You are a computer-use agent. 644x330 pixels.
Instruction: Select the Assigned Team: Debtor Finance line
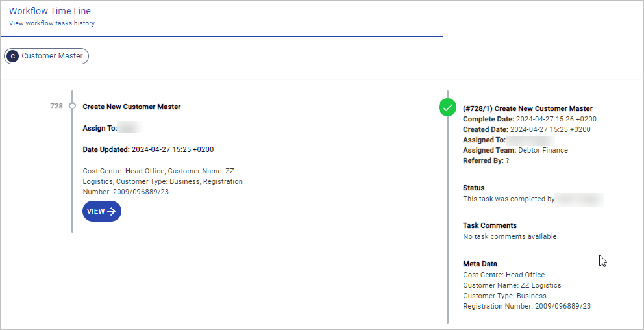[515, 150]
